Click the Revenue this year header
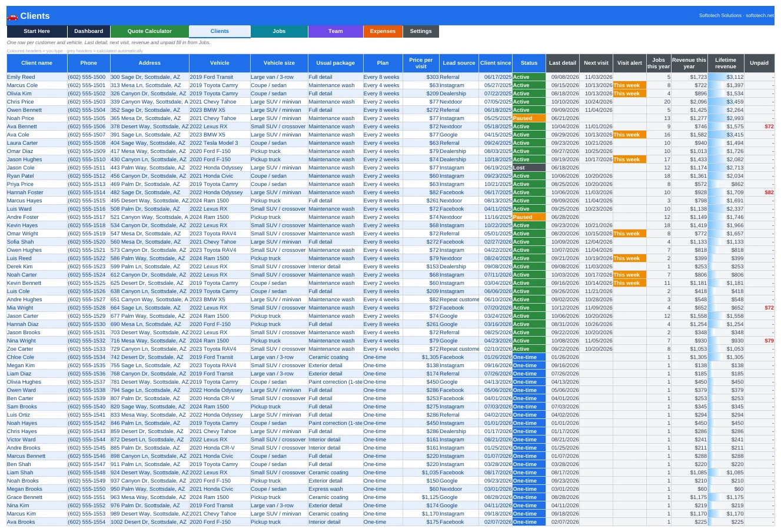The height and width of the screenshot is (532, 781). click(689, 63)
